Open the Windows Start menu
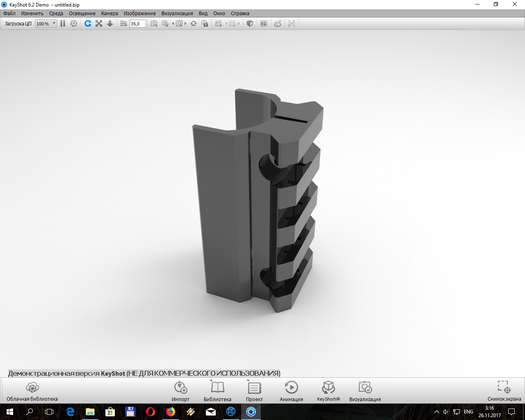Image resolution: width=525 pixels, height=420 pixels. tap(10, 412)
